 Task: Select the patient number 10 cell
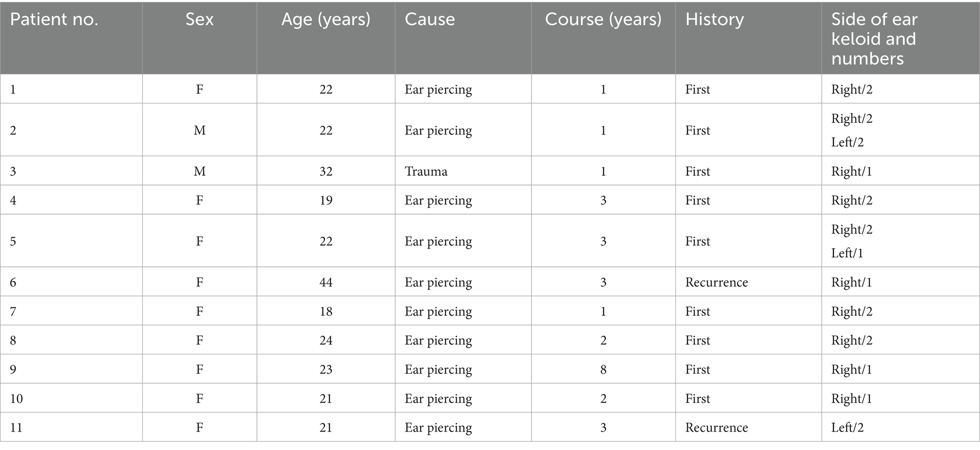tap(17, 399)
